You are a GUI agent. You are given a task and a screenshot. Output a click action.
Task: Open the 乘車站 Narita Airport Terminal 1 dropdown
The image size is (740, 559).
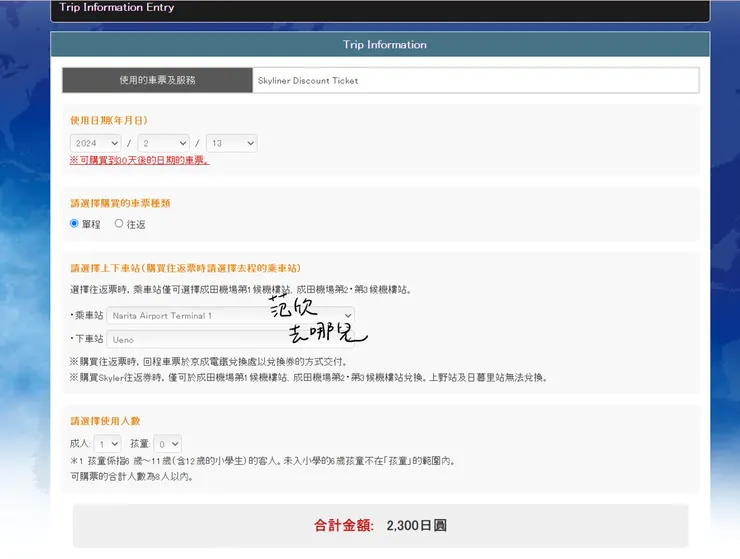pyautogui.click(x=230, y=315)
